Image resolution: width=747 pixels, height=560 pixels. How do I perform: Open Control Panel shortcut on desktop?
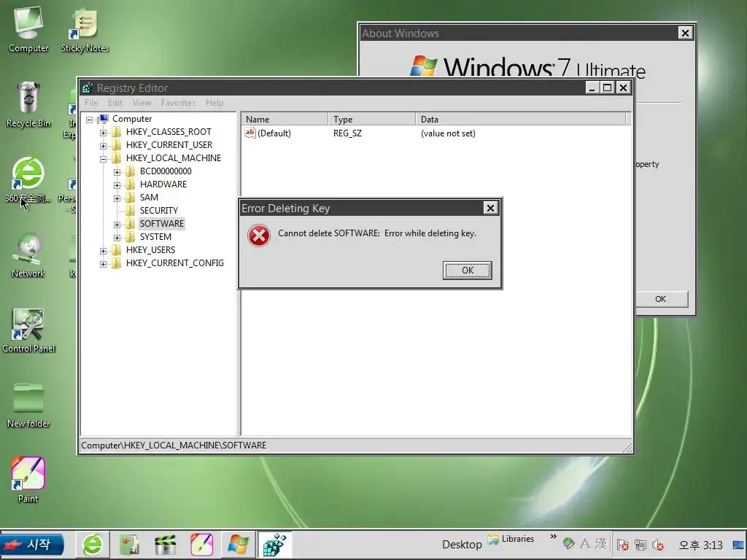pyautogui.click(x=28, y=330)
